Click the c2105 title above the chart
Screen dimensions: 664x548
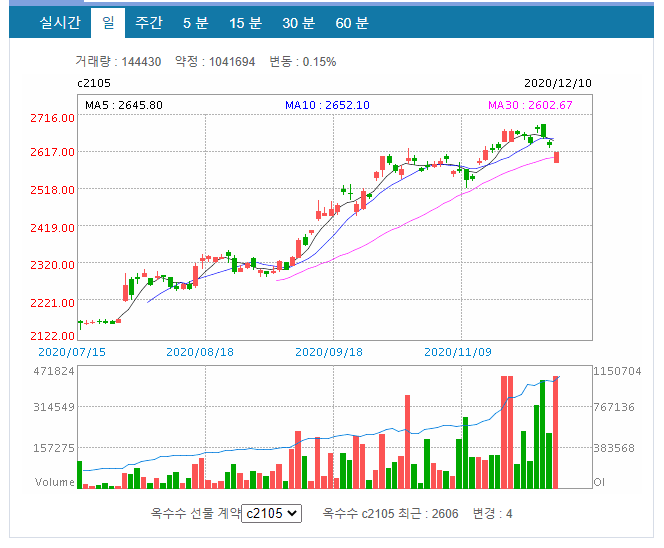tap(94, 83)
